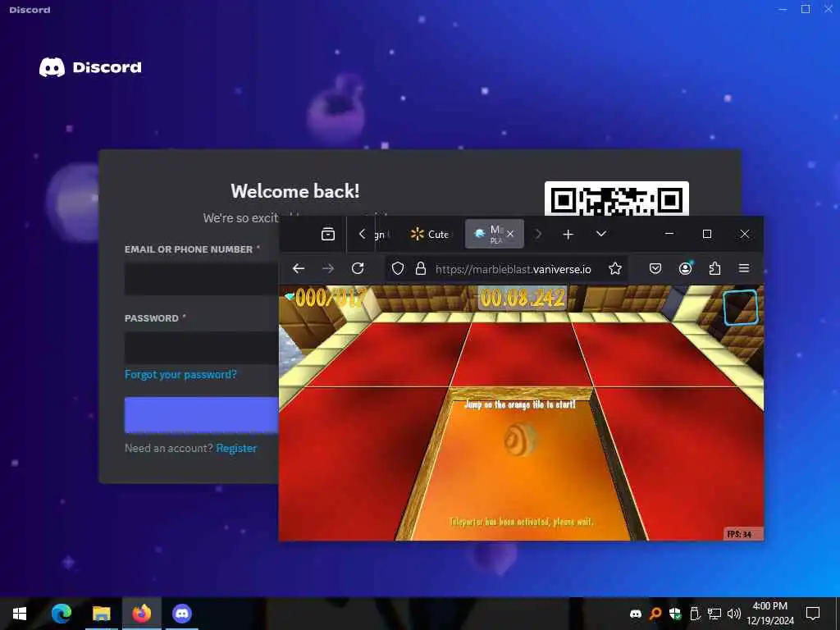Open the notification center icon
This screenshot has width=840, height=630.
(x=813, y=614)
